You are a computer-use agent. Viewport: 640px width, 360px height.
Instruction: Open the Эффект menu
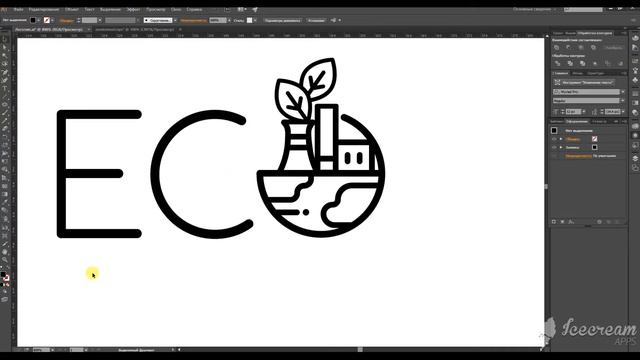[133, 9]
